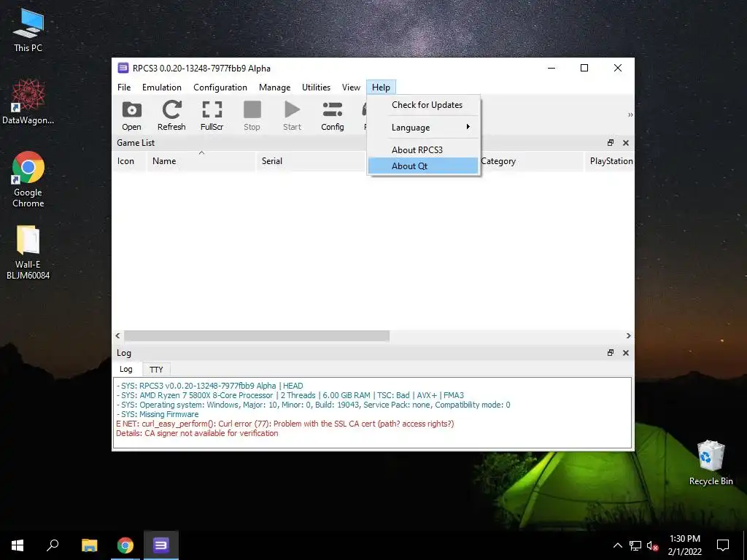
Task: Start emulation with the Start icon
Action: 292,115
